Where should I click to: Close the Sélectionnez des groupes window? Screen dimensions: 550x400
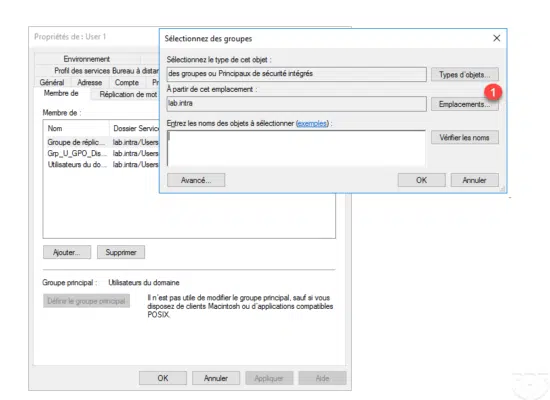(496, 38)
